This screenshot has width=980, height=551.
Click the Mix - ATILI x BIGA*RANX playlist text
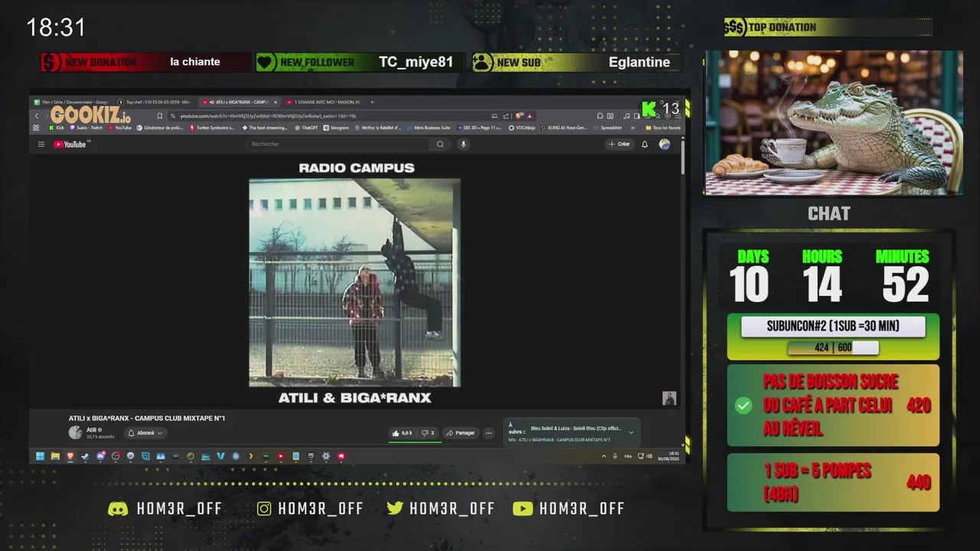(559, 440)
